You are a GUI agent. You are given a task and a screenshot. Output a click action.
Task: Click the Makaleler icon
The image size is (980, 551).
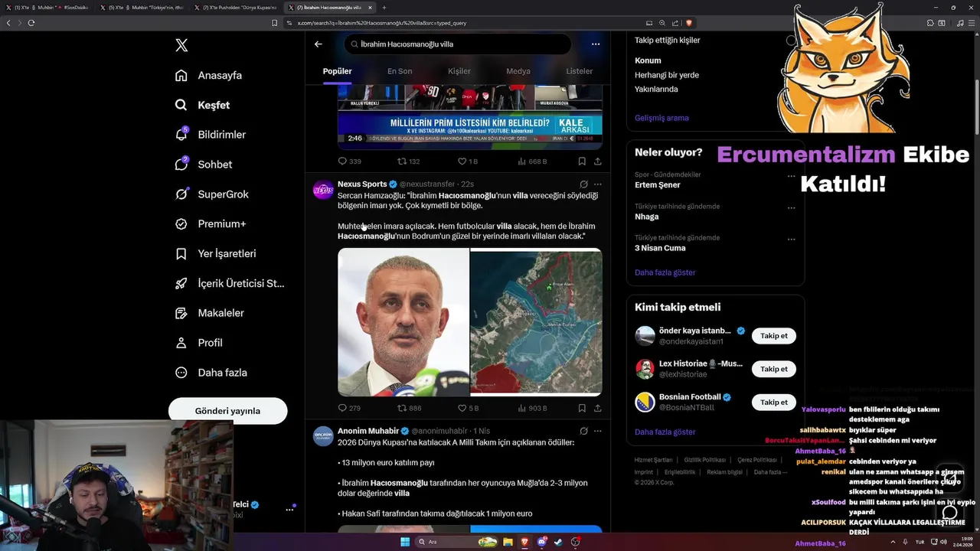point(181,313)
